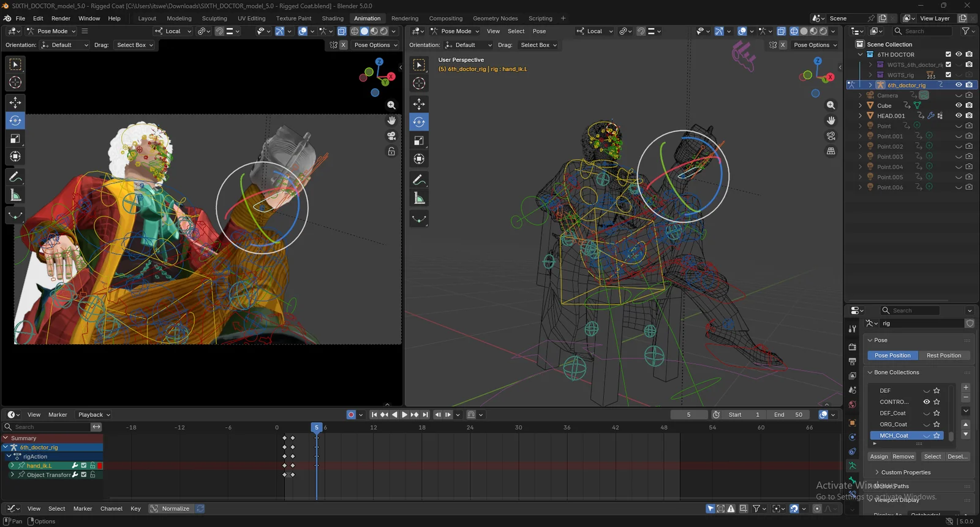Uncheck 6TH DOCTOR collection exclude checkbox
Image resolution: width=980 pixels, height=527 pixels.
pyautogui.click(x=948, y=55)
